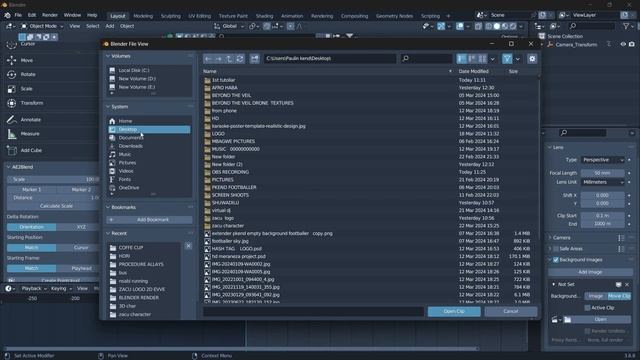
Task: Switch to horizontal list display mode
Action: 472,59
